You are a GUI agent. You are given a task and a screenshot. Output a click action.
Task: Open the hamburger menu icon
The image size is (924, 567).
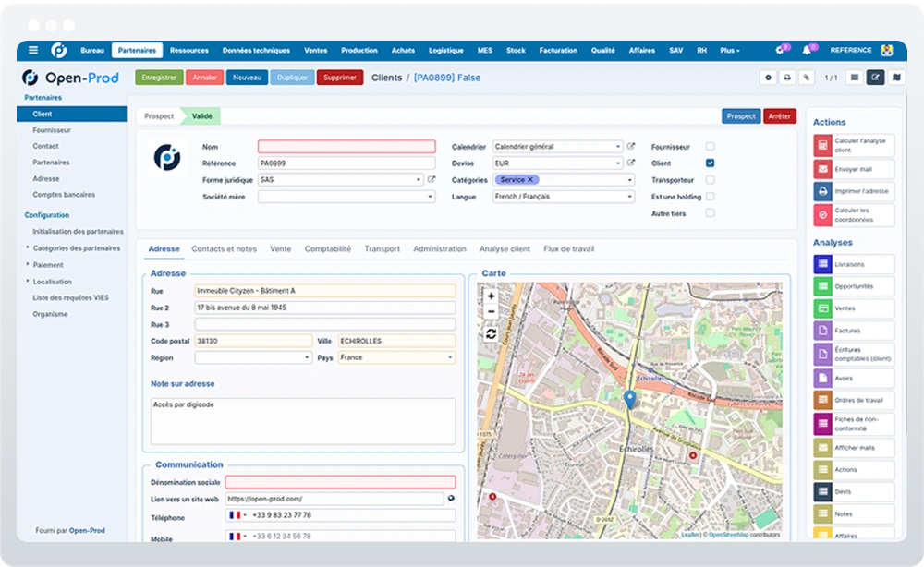click(x=33, y=50)
